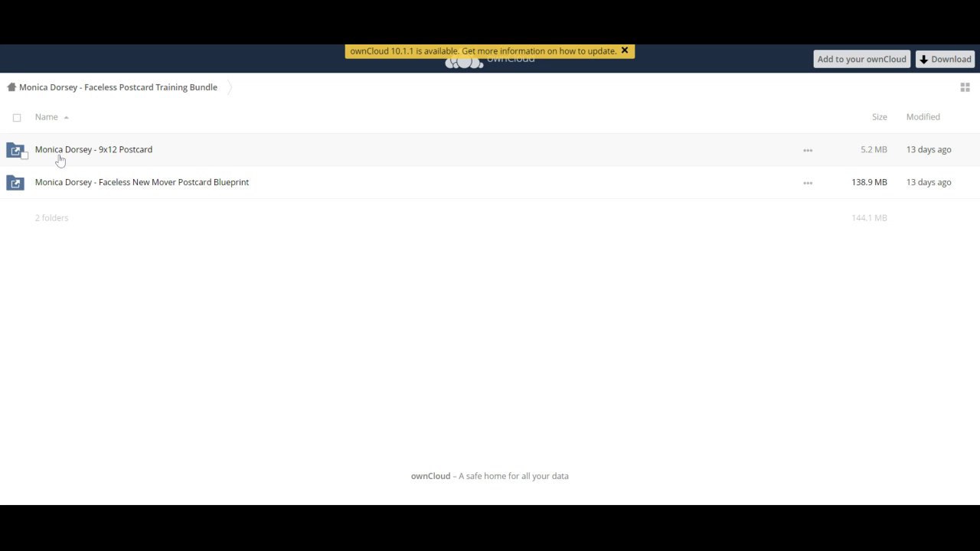This screenshot has height=551, width=980.
Task: Click the 5.2 MB size value
Action: (x=874, y=149)
